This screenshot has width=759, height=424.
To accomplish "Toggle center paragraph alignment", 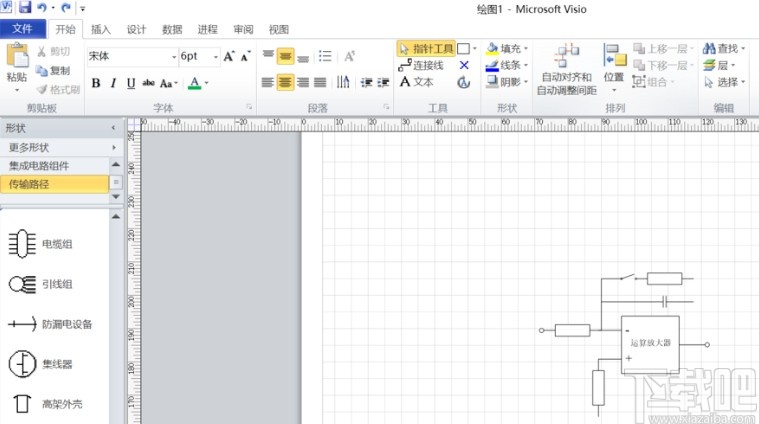I will (x=285, y=82).
